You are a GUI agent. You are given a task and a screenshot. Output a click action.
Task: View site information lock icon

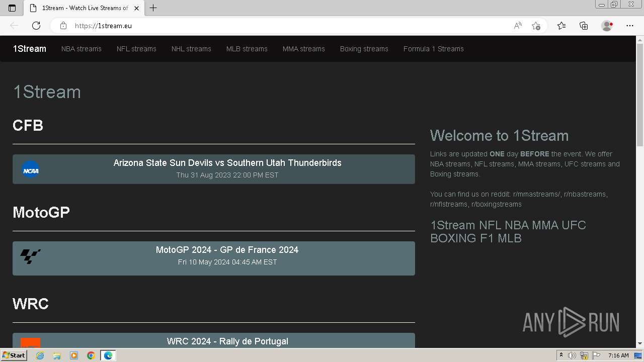pos(63,26)
